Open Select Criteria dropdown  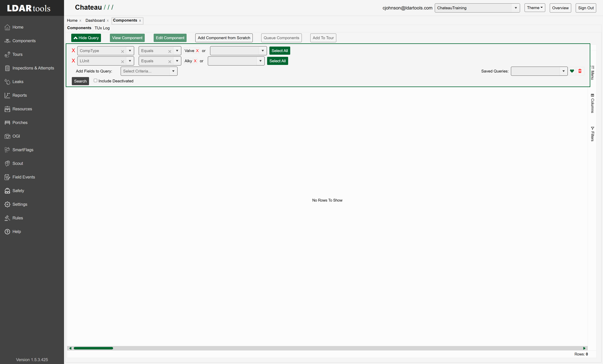click(149, 71)
